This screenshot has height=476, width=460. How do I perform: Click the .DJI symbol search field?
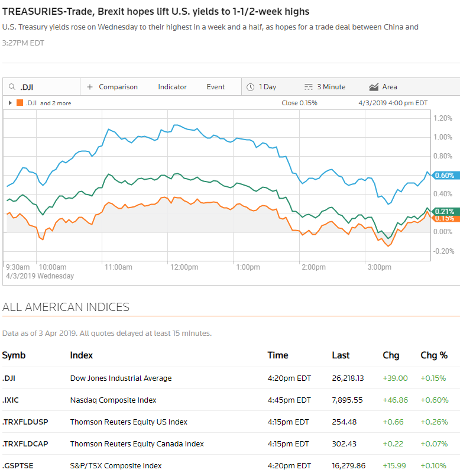point(41,87)
